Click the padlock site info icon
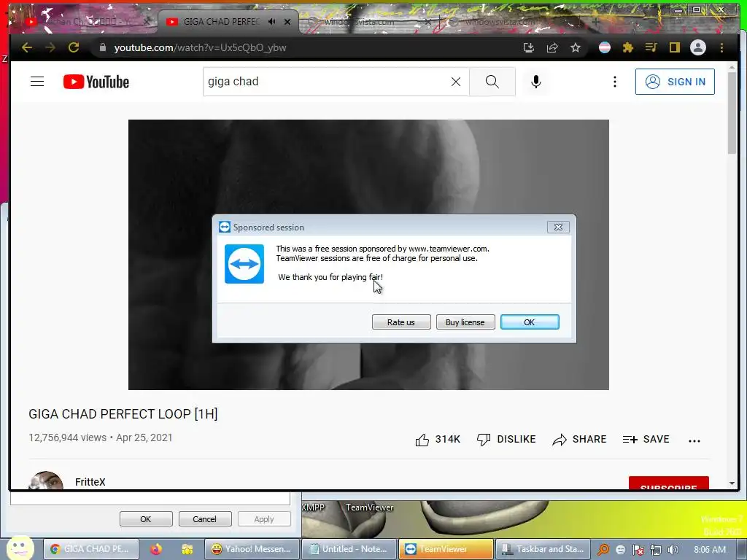747x560 pixels. 102,47
